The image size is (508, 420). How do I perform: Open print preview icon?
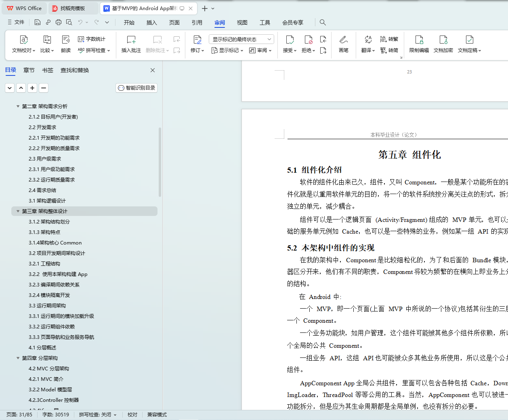point(69,22)
